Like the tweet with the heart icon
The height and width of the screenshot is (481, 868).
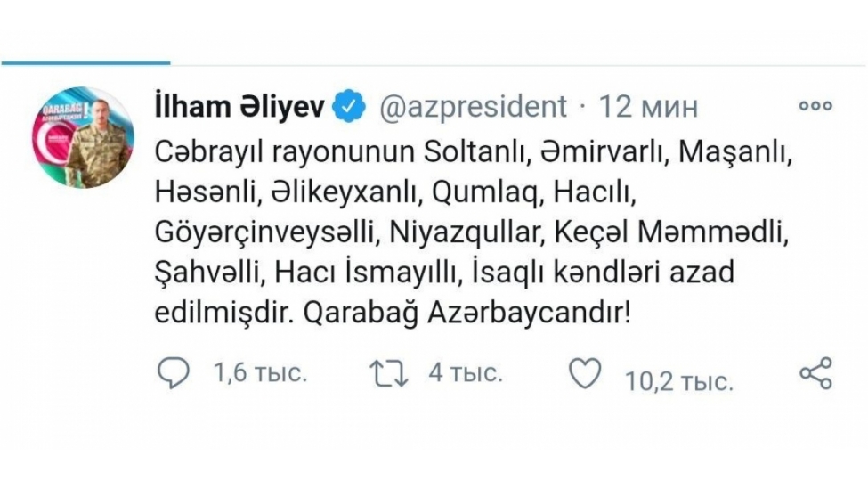click(585, 374)
